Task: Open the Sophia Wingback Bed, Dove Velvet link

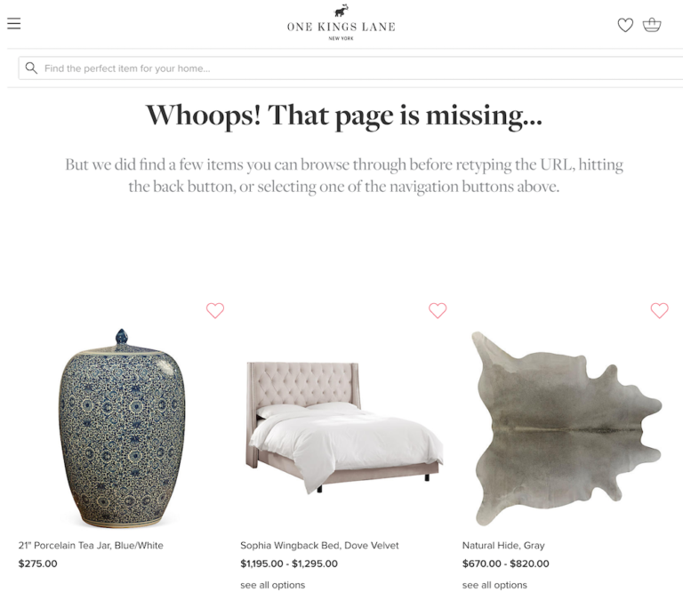Action: pyautogui.click(x=319, y=546)
